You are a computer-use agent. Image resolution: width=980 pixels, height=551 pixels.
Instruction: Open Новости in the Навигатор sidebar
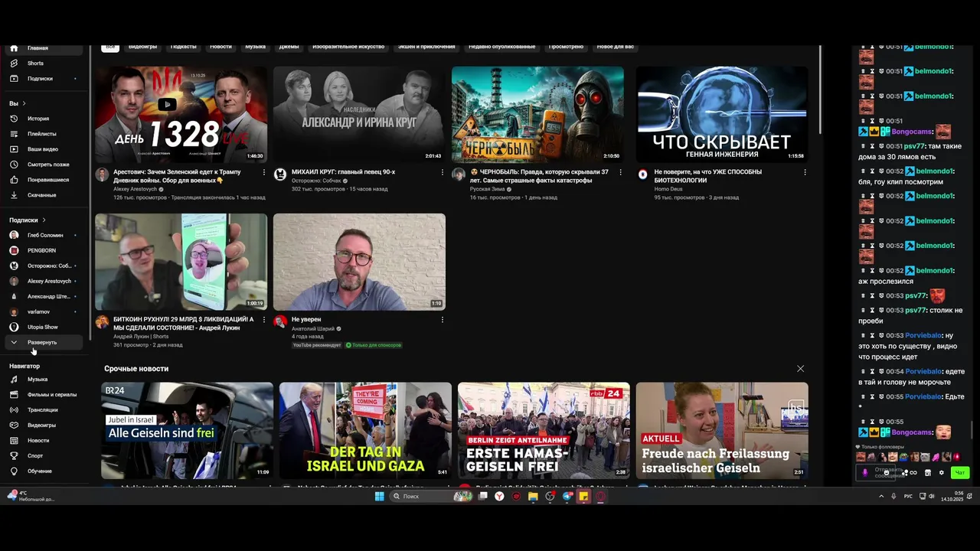click(x=44, y=441)
